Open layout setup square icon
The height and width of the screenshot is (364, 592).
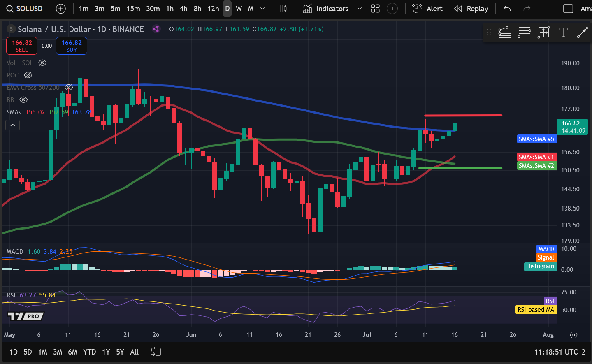(x=568, y=9)
